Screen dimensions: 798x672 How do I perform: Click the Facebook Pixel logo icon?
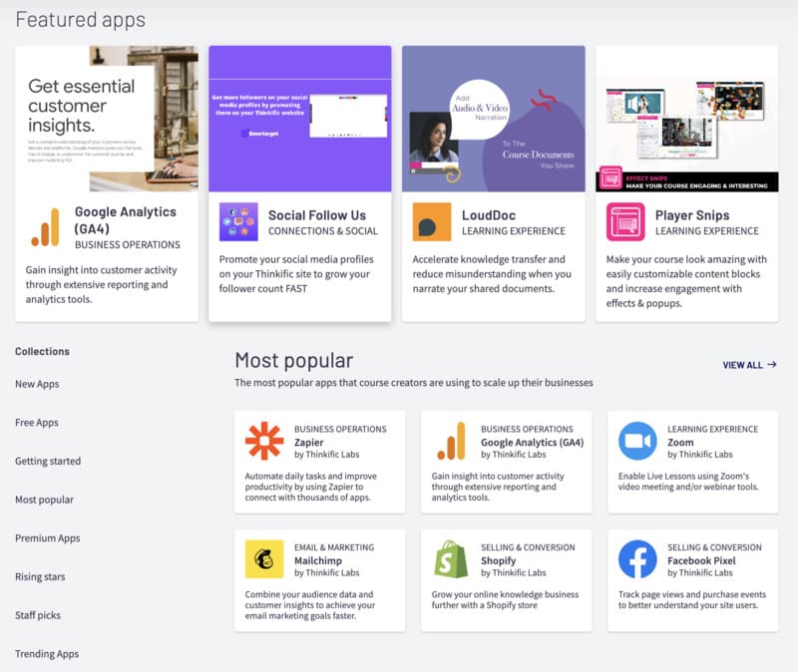(637, 559)
